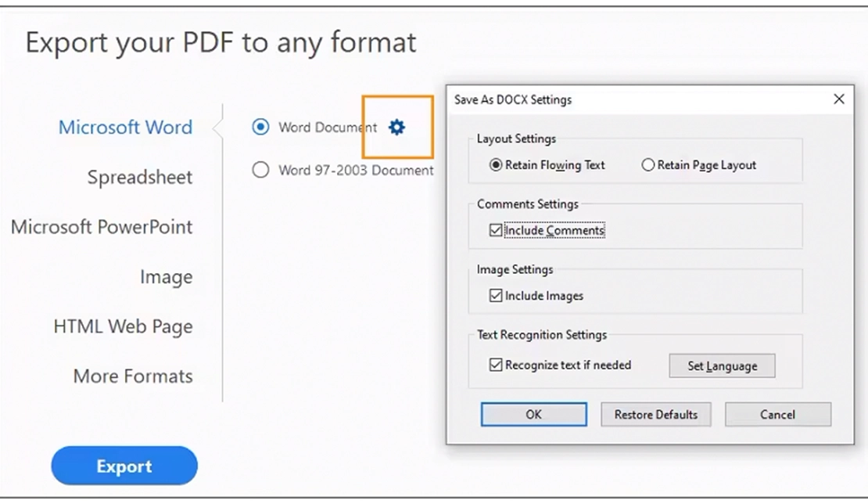The image size is (868, 504).
Task: Open Word Document conversion settings gear
Action: (397, 128)
